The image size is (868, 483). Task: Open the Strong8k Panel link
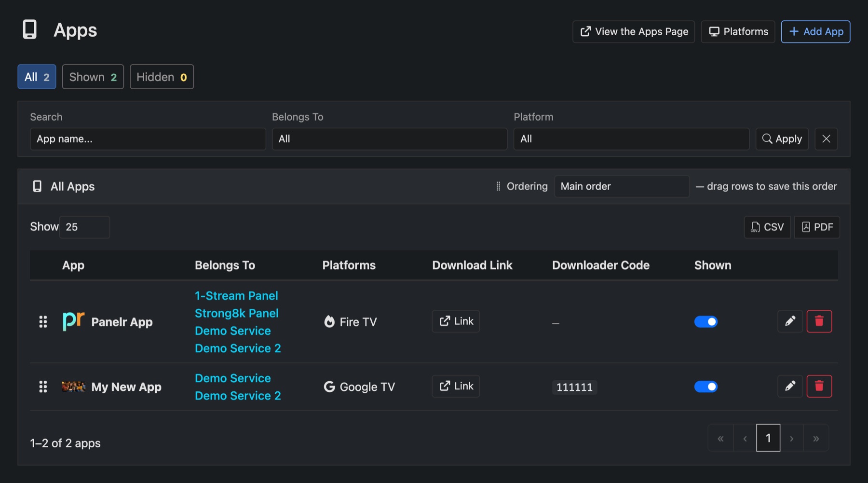click(x=237, y=313)
